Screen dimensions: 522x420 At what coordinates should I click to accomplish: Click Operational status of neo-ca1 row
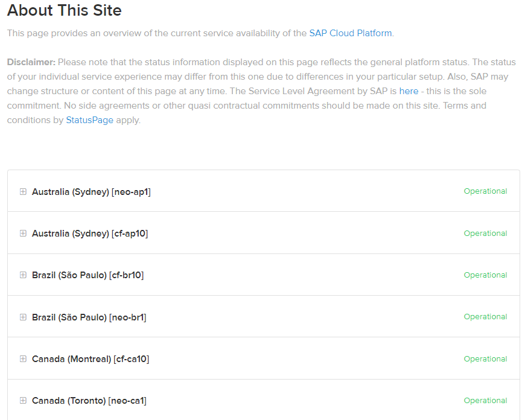coord(485,400)
